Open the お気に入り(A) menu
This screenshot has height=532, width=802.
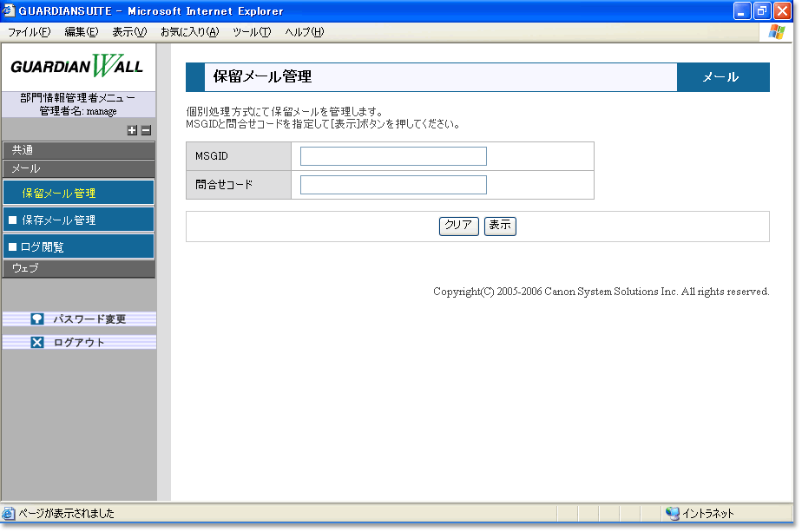(x=189, y=32)
